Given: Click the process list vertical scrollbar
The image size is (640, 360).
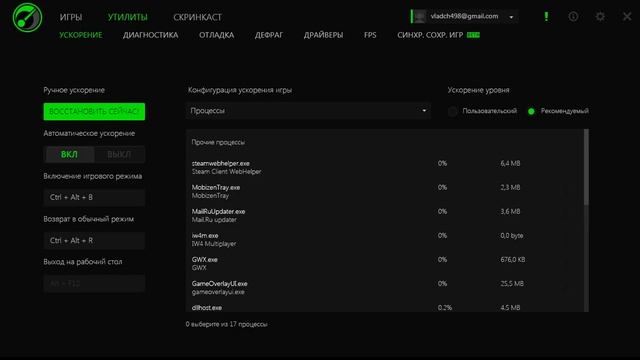Looking at the screenshot, I should tap(586, 167).
